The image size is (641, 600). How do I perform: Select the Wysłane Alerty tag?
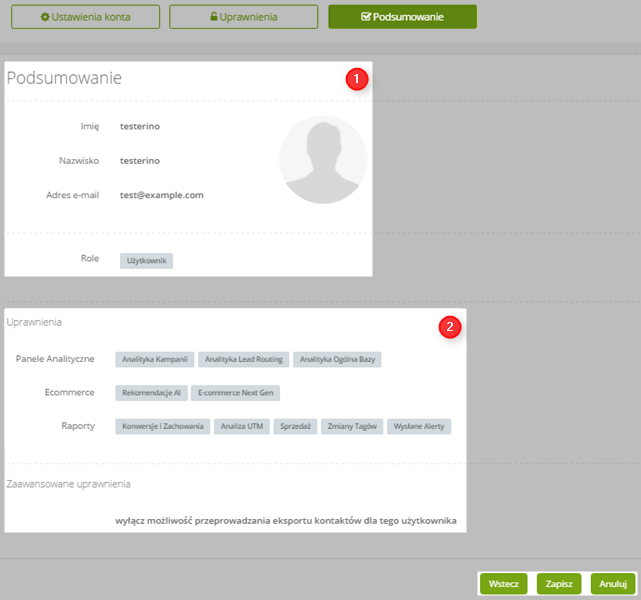pyautogui.click(x=419, y=426)
